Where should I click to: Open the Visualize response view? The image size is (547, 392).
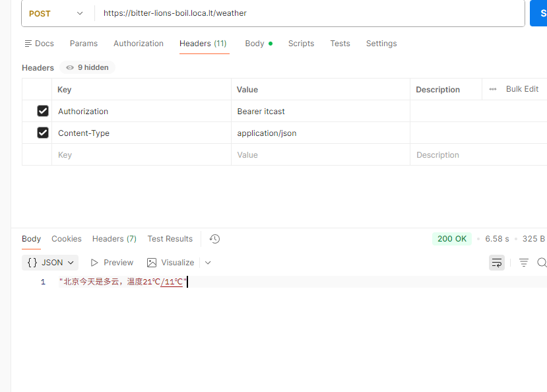pyautogui.click(x=171, y=263)
